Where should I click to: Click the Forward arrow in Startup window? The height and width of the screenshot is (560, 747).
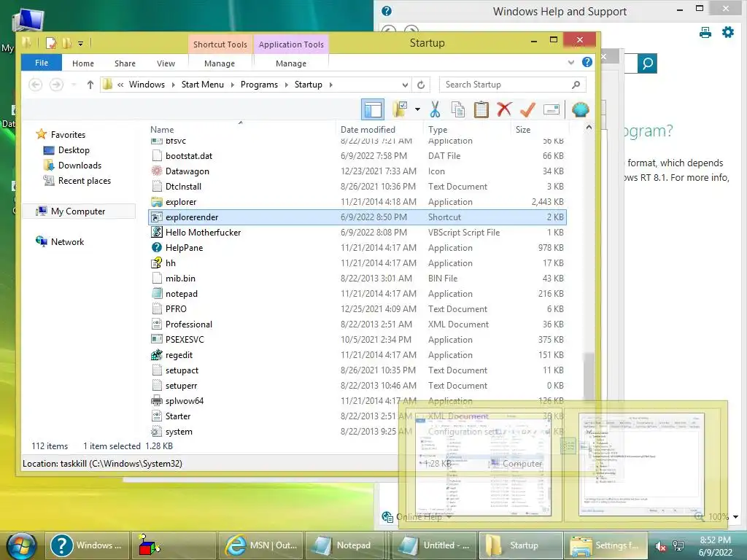pos(56,85)
